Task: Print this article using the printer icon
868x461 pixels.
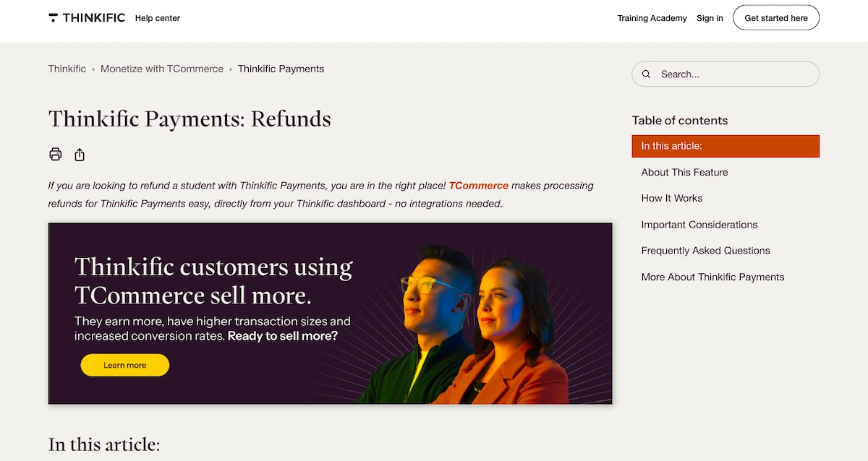Action: (x=56, y=154)
